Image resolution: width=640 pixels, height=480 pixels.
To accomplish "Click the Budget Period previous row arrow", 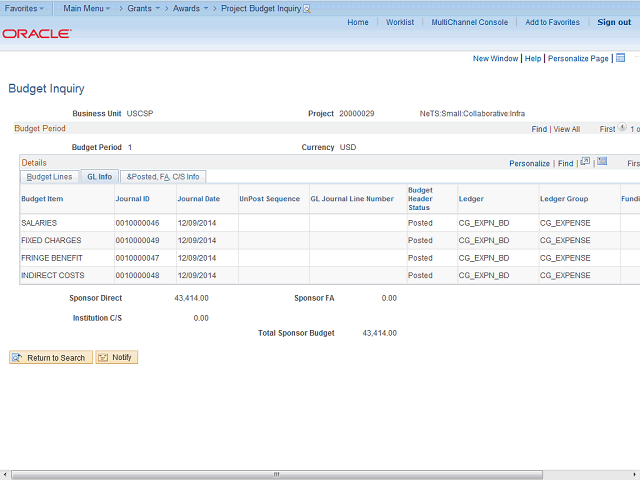I will tap(622, 128).
